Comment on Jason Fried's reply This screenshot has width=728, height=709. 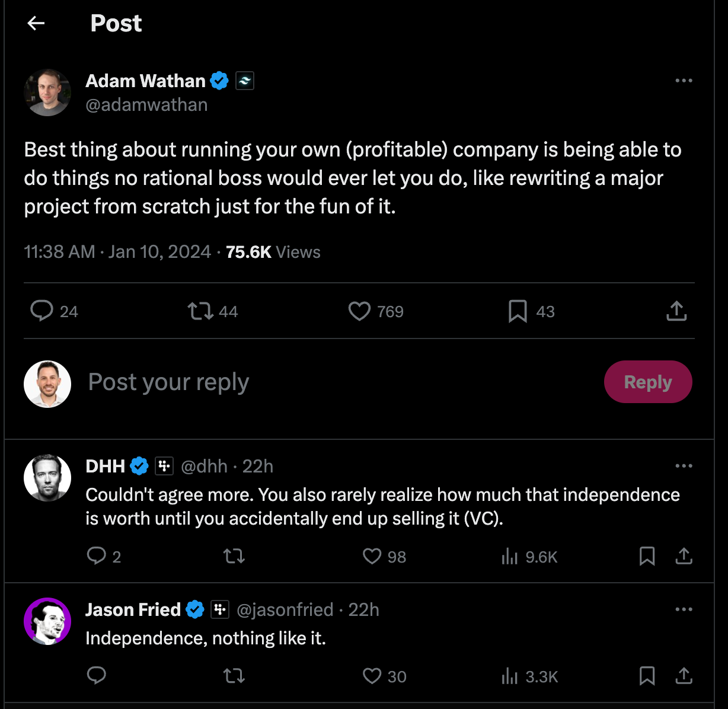pyautogui.click(x=97, y=676)
